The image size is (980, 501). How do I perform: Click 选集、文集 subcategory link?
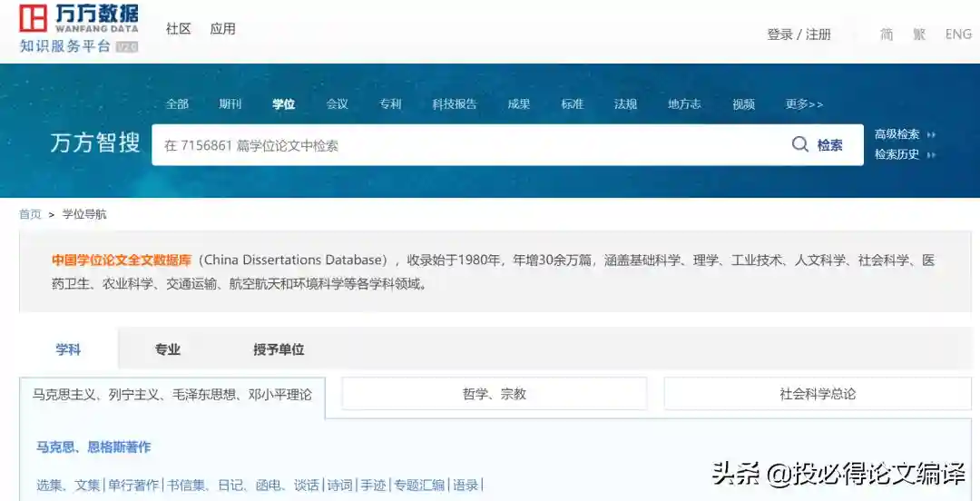(x=68, y=485)
